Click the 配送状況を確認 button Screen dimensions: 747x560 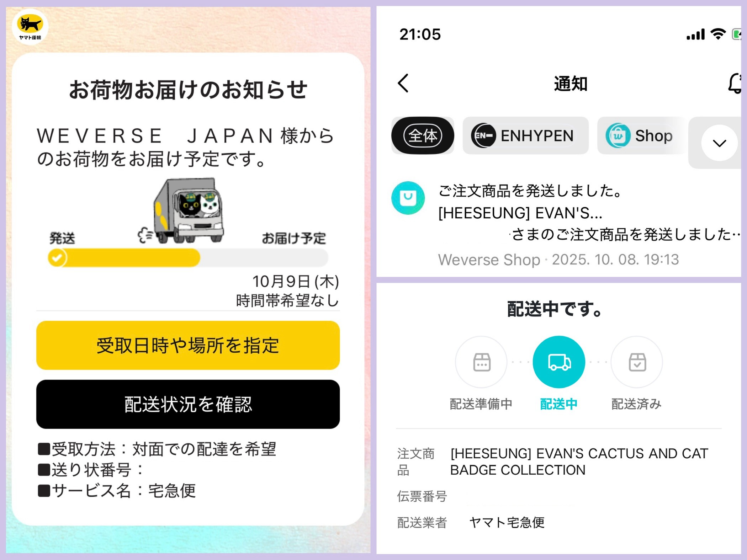coord(188,404)
